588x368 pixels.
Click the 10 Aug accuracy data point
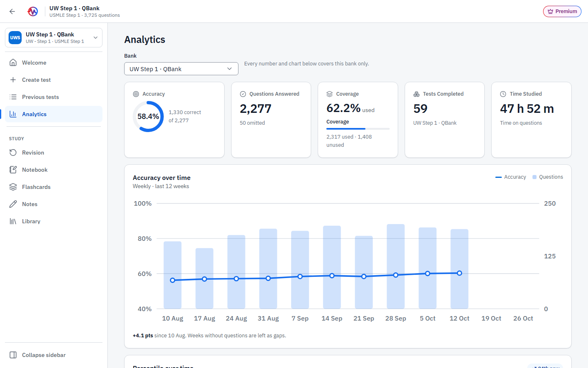tap(173, 280)
